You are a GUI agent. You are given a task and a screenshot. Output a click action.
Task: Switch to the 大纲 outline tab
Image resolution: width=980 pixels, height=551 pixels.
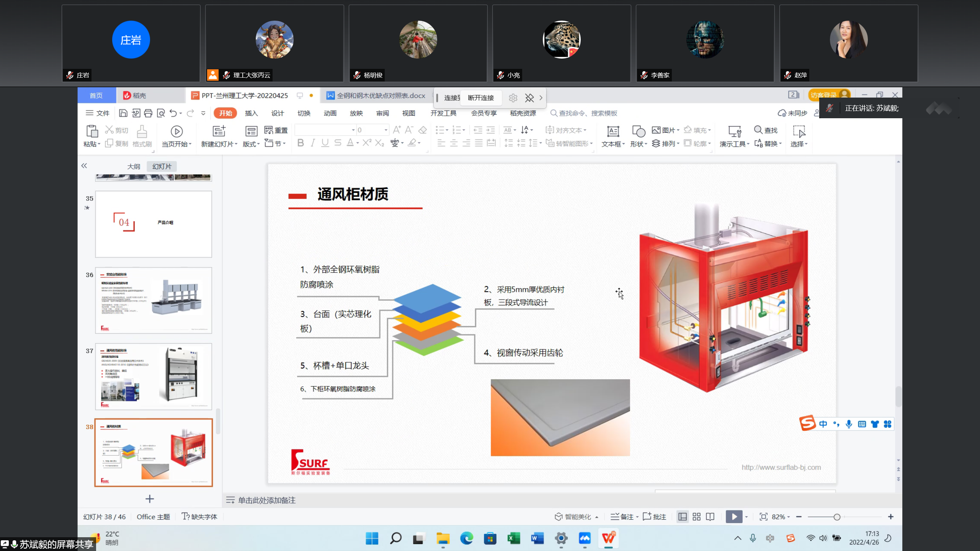134,166
